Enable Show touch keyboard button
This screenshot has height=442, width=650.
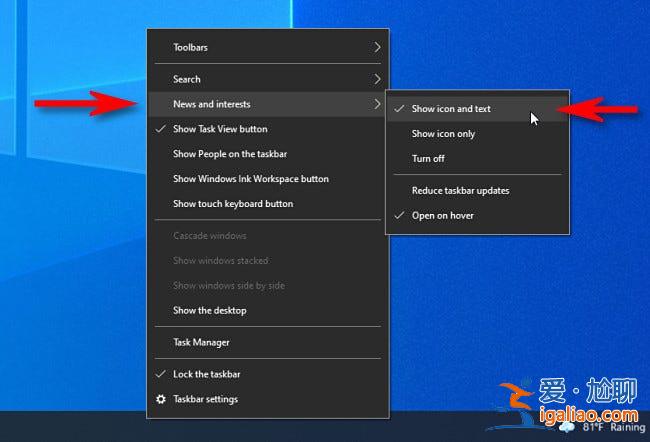[x=268, y=204]
